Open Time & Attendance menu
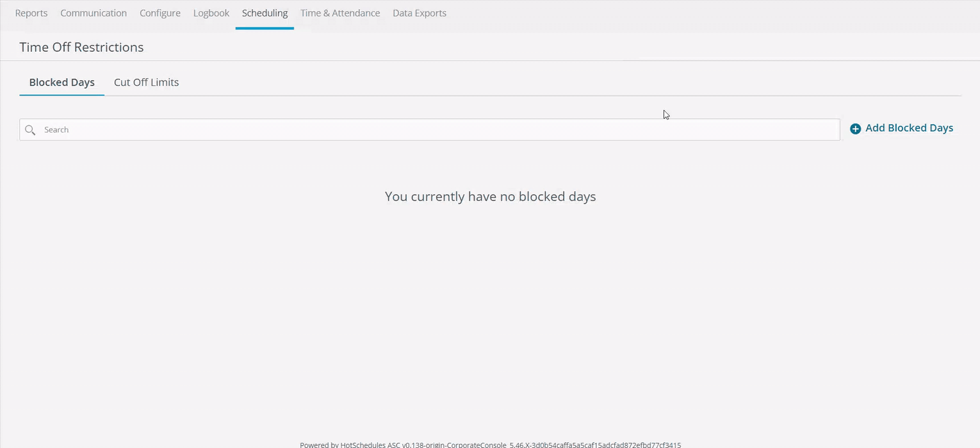 pos(340,13)
